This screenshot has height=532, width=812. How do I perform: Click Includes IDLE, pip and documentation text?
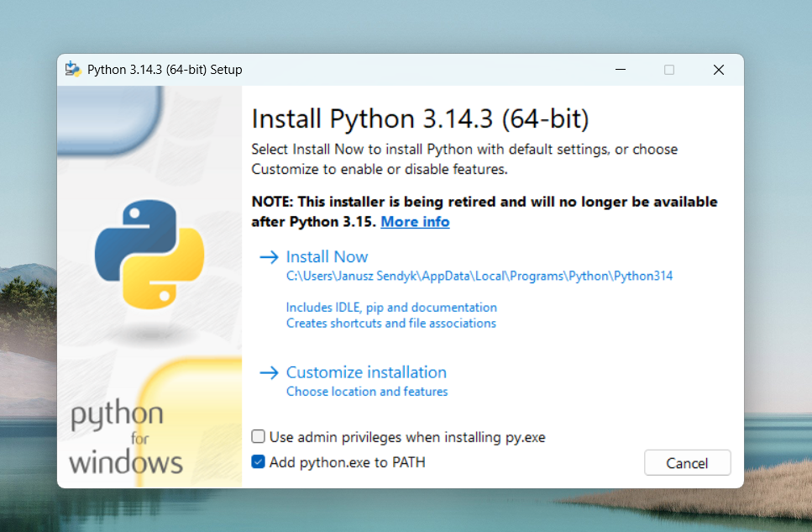click(391, 307)
